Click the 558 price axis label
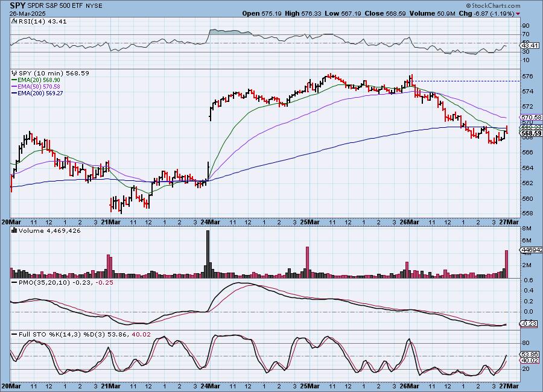 [528, 213]
